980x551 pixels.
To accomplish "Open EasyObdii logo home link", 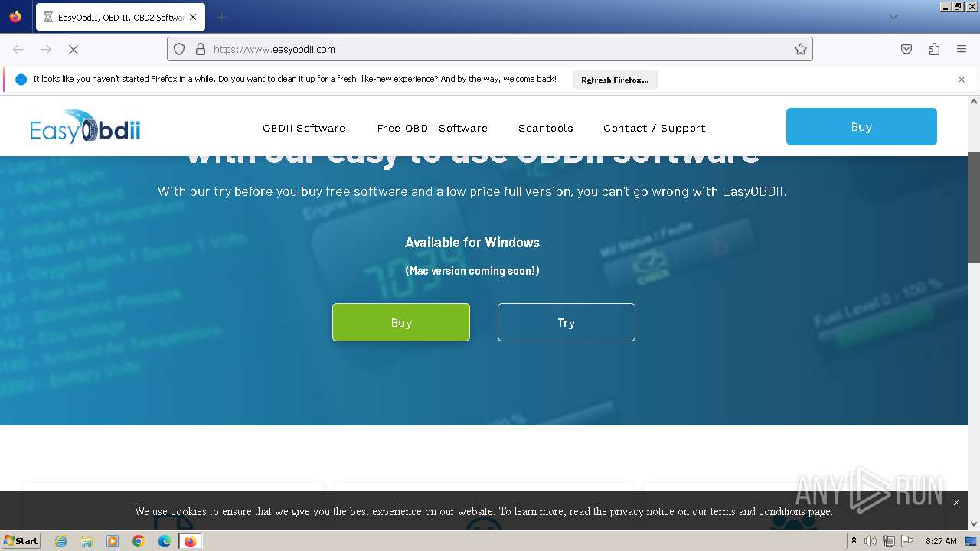I will pos(85,127).
